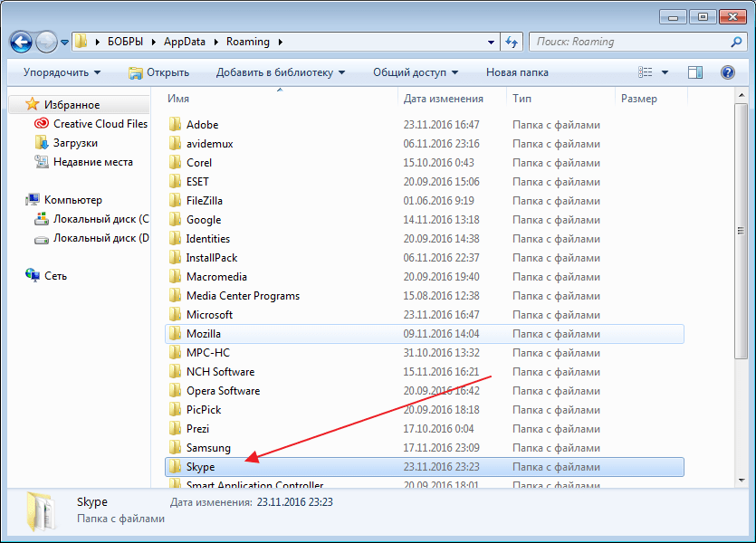This screenshot has width=756, height=543.
Task: Select the PicPick folder icon
Action: click(175, 410)
